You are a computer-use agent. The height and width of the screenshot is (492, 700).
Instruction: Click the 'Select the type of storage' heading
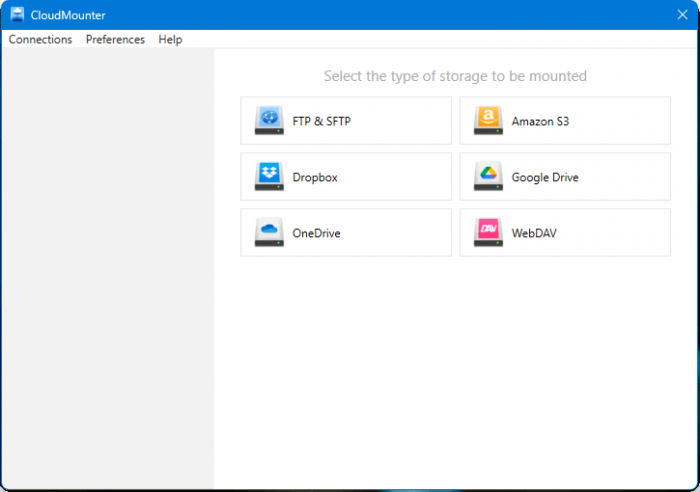455,76
